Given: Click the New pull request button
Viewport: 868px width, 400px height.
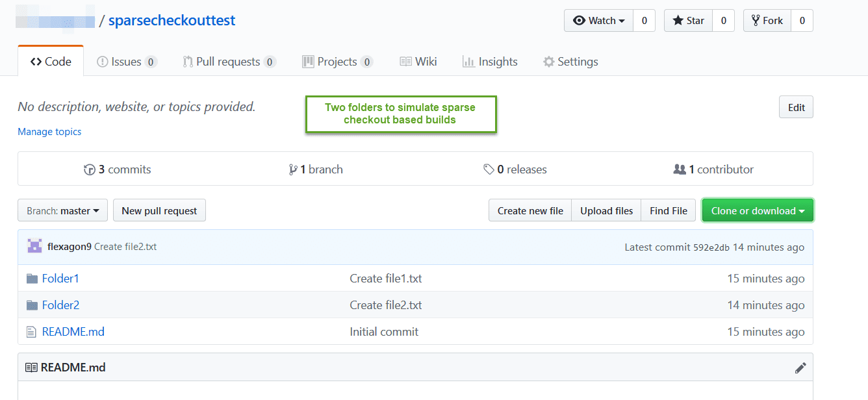Looking at the screenshot, I should 159,210.
